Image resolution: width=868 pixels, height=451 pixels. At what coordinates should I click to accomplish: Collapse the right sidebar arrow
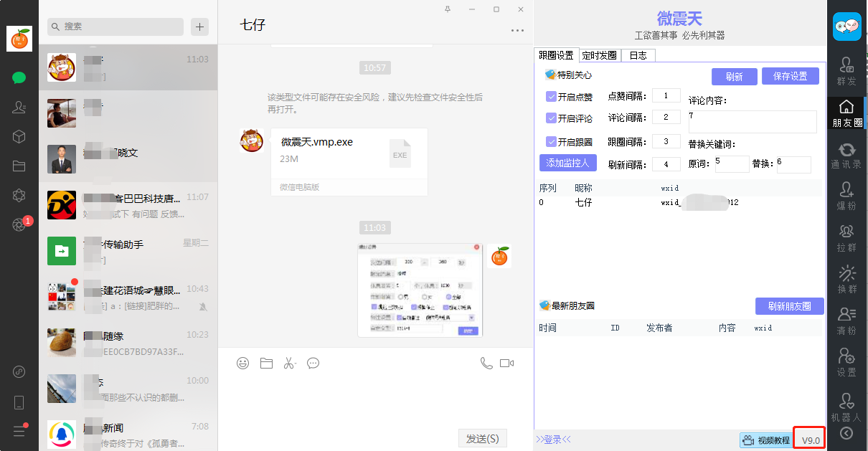tap(846, 432)
